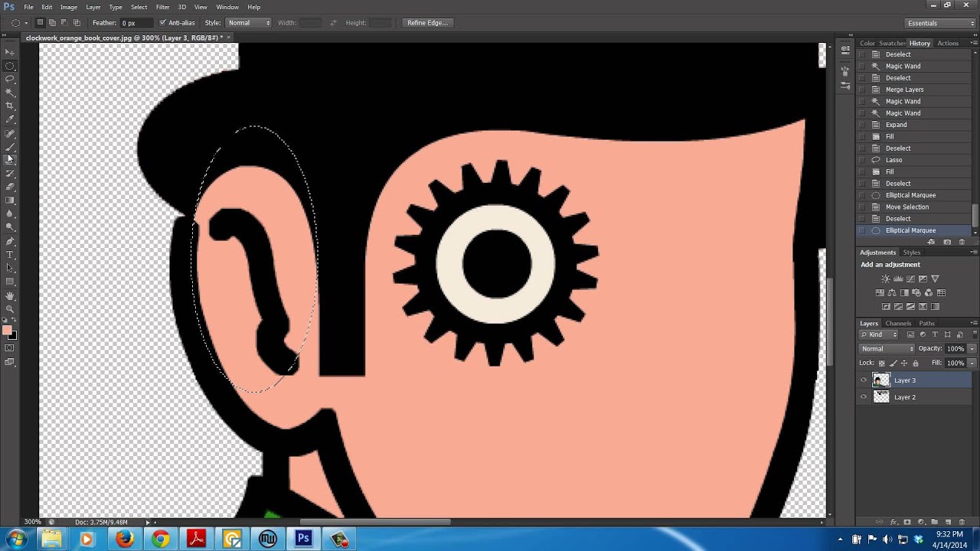The height and width of the screenshot is (551, 980).
Task: Open the Opacity slider arrow
Action: pyautogui.click(x=972, y=349)
